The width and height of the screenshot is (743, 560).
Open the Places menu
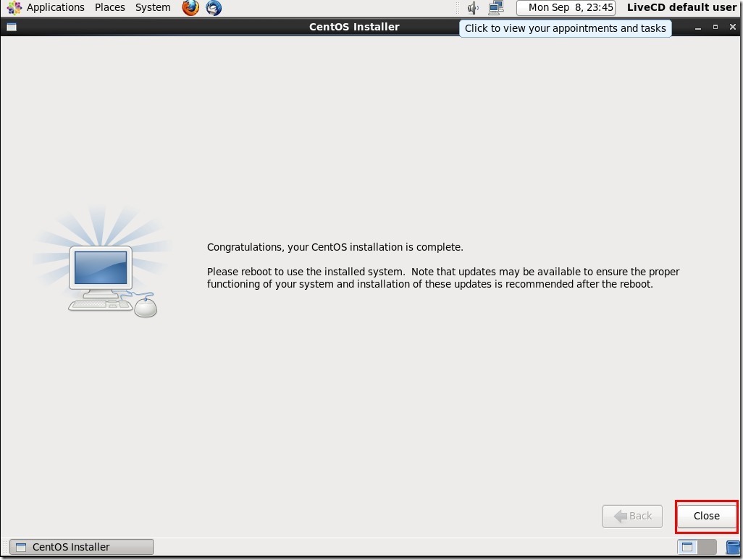click(x=109, y=7)
